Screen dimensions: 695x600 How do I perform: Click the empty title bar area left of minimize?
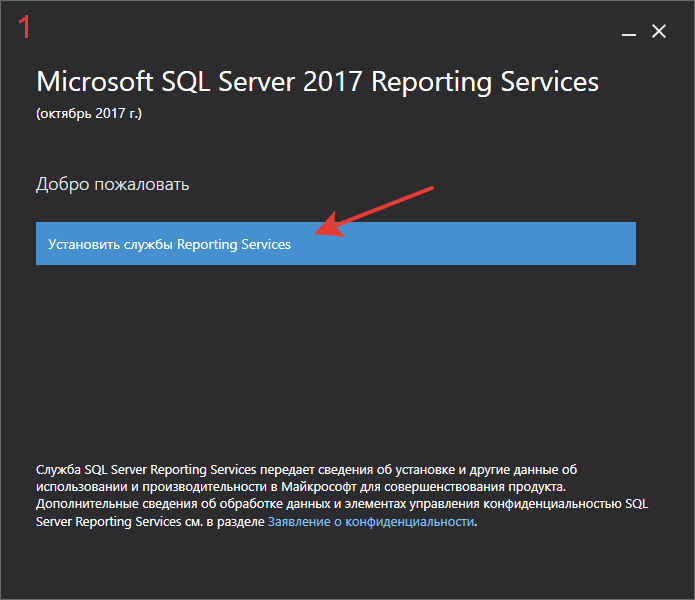click(355, 31)
